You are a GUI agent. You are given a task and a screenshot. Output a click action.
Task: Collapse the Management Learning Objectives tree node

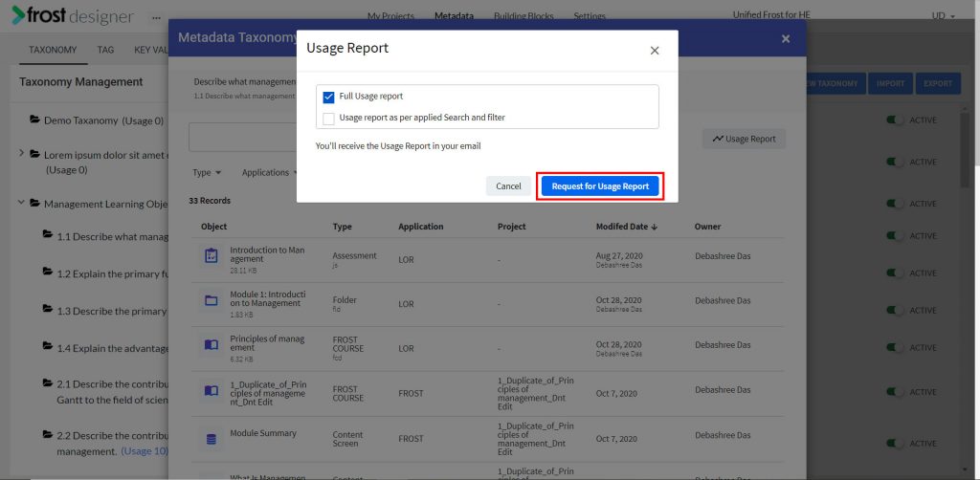(21, 203)
